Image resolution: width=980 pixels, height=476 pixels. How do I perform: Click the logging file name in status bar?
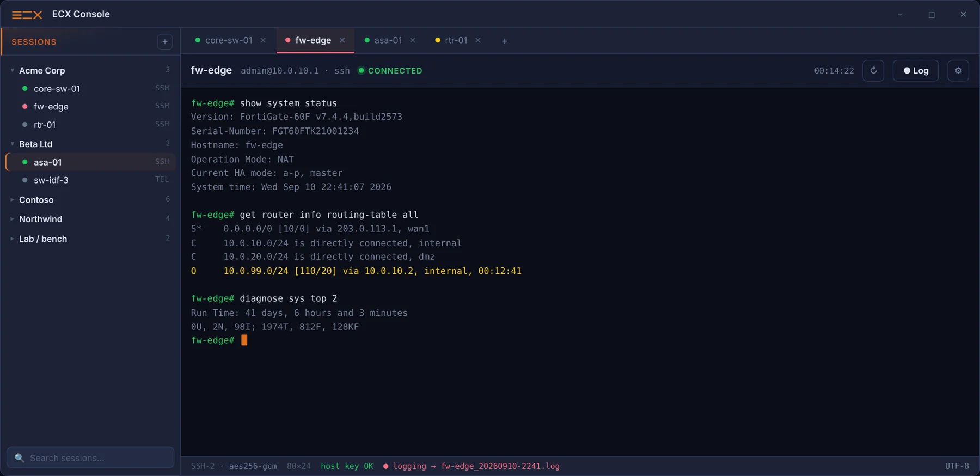coord(500,466)
